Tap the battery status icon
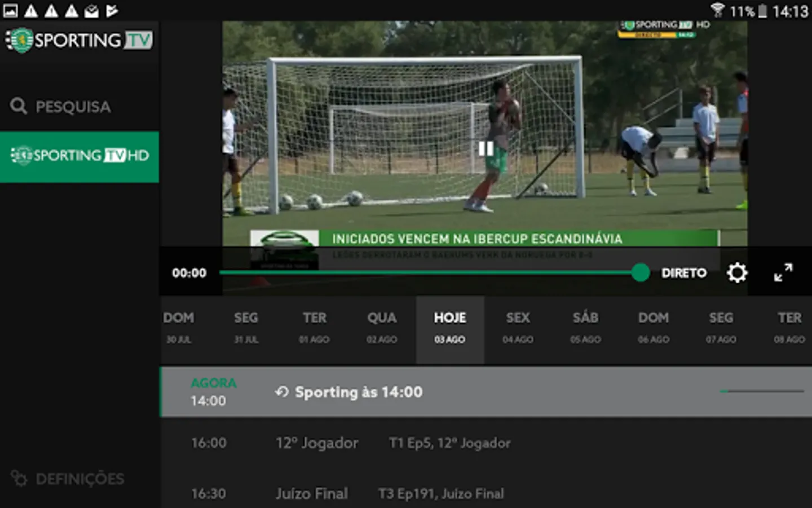 click(762, 11)
